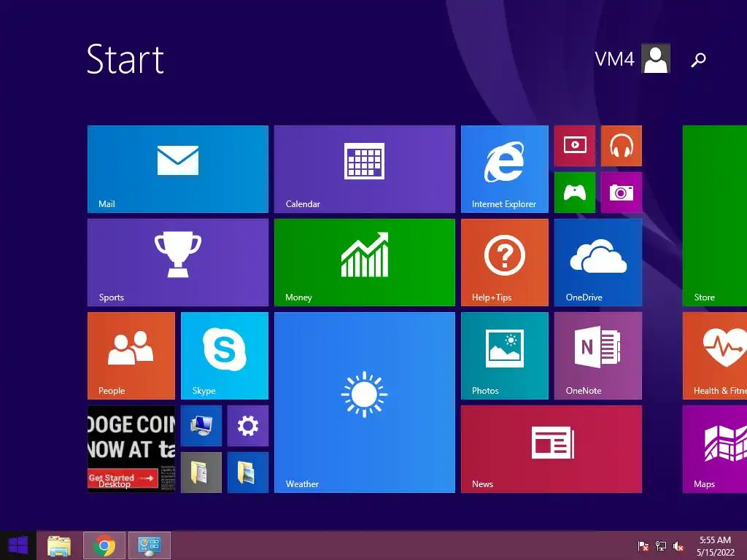Open the Mail tile
The width and height of the screenshot is (747, 560).
(178, 169)
